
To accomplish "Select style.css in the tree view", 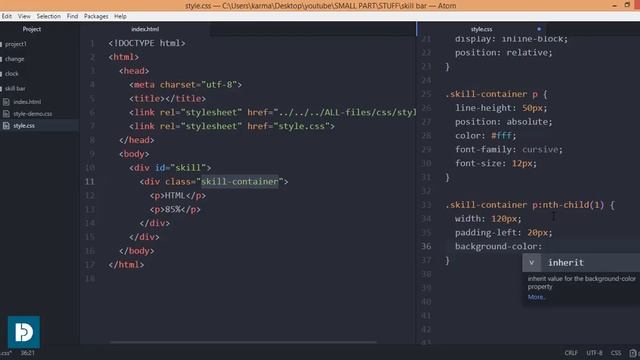I will point(24,126).
